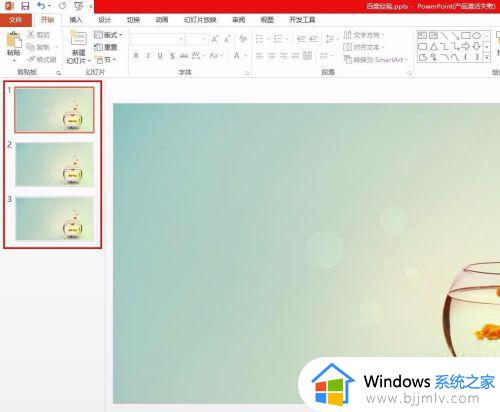500x412 pixels.
Task: Open the font name dropdown
Action: (x=158, y=39)
